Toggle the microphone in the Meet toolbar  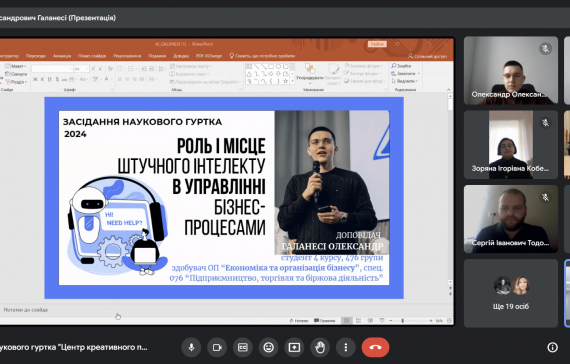(192, 347)
